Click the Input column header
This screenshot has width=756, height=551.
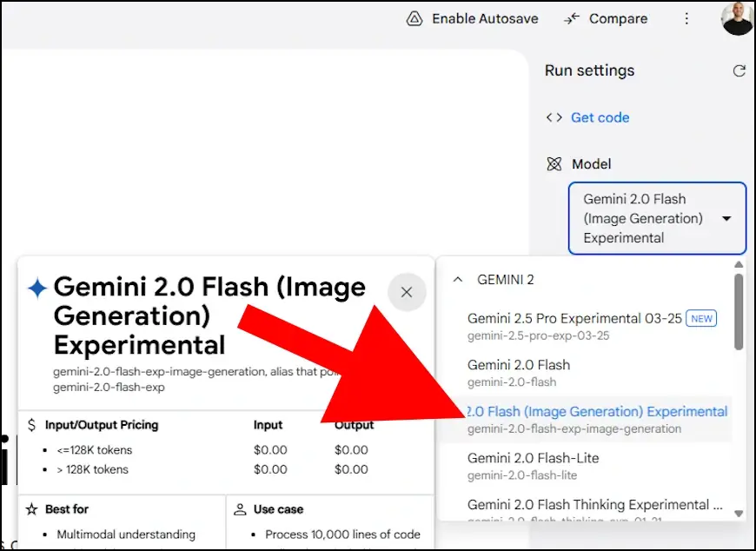tap(268, 425)
